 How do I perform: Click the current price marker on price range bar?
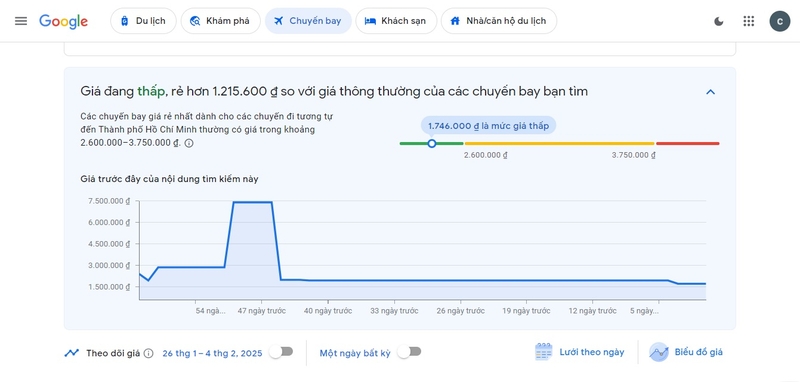tap(432, 143)
